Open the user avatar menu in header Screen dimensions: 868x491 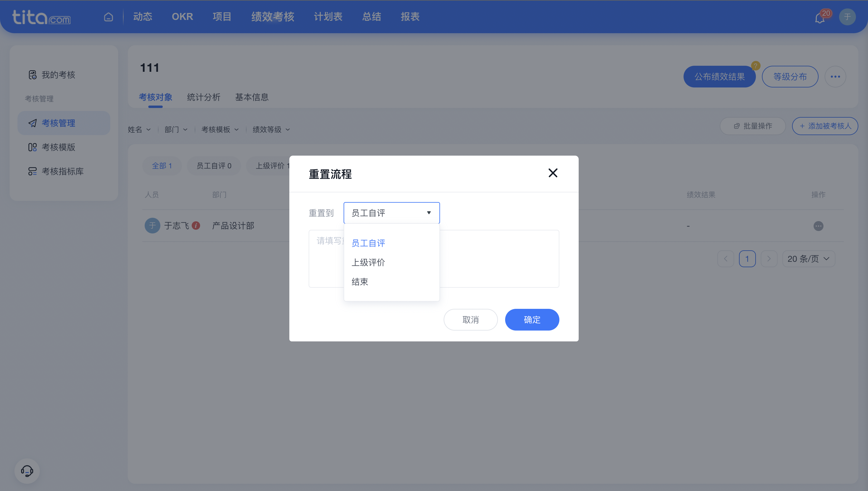[847, 17]
